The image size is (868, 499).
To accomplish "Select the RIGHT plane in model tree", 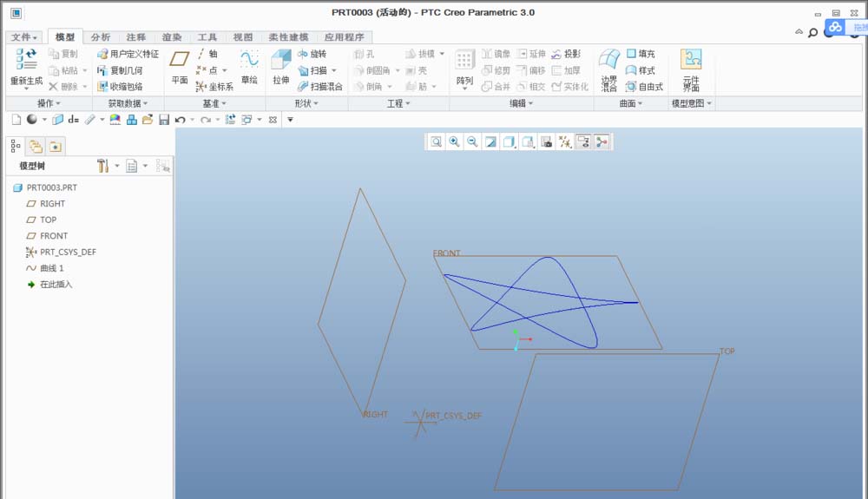I will (46, 204).
